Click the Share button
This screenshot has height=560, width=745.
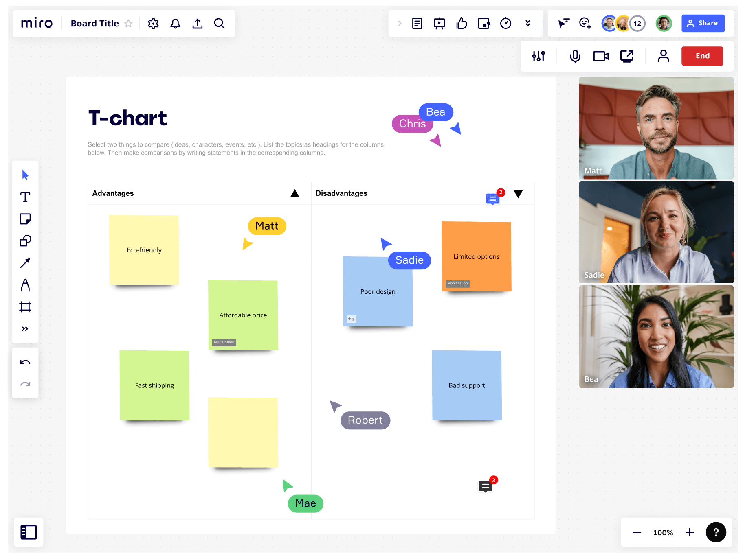tap(703, 23)
